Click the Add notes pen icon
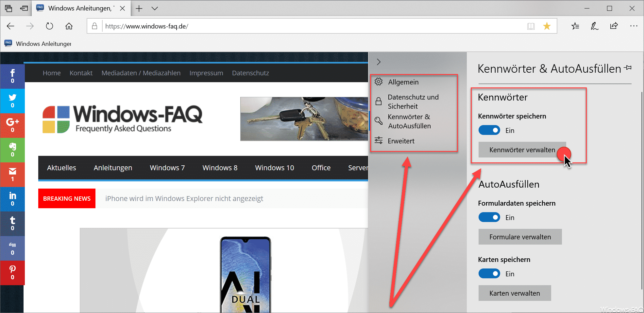The height and width of the screenshot is (313, 644). [x=595, y=26]
